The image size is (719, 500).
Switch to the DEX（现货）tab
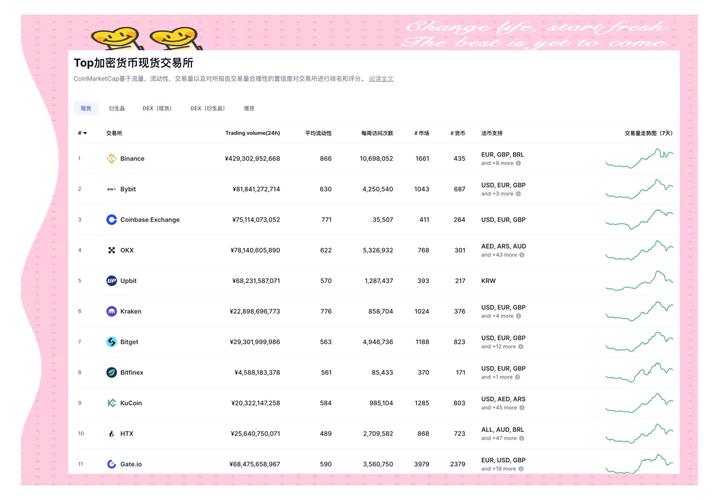156,108
